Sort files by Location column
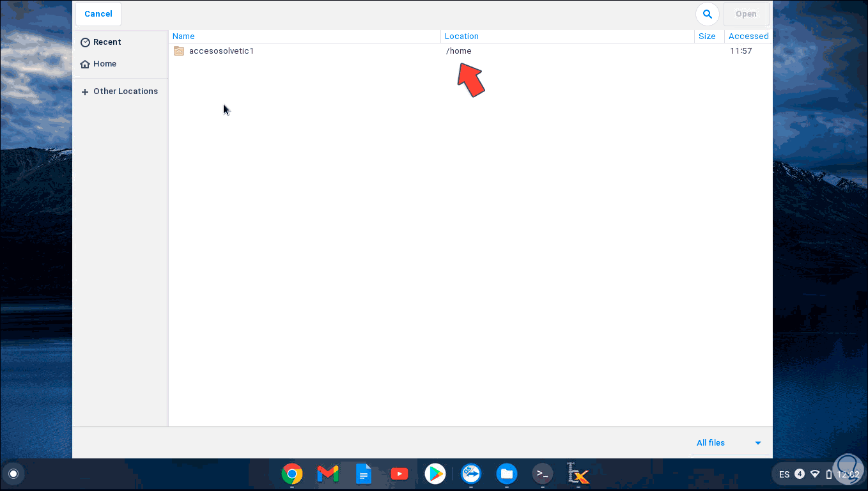The image size is (868, 491). click(x=568, y=36)
